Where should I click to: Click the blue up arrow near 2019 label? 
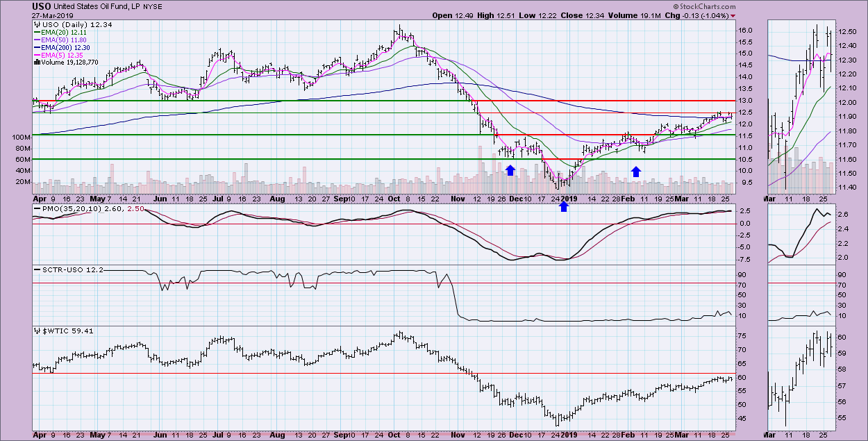564,206
